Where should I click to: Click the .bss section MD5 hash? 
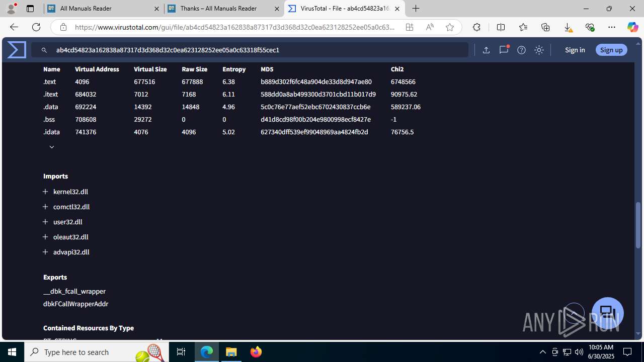click(315, 119)
